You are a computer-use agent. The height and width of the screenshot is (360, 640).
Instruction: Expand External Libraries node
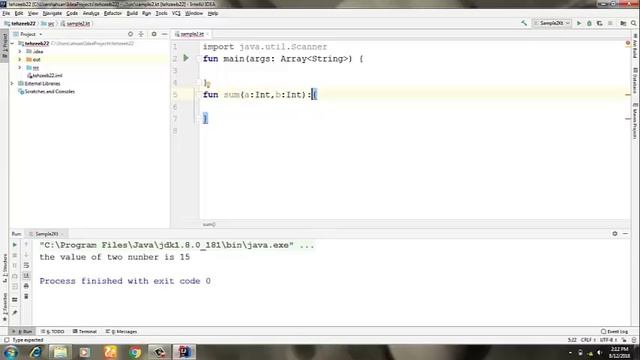coord(13,83)
